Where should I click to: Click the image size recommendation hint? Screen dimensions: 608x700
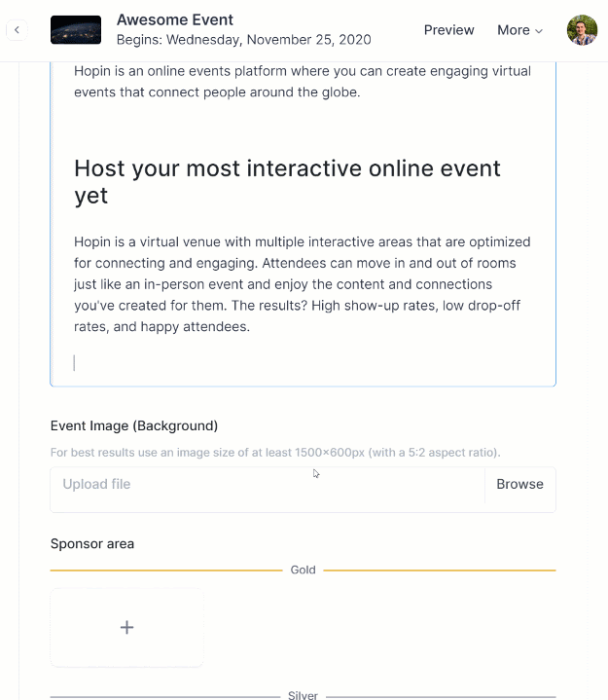pos(275,453)
